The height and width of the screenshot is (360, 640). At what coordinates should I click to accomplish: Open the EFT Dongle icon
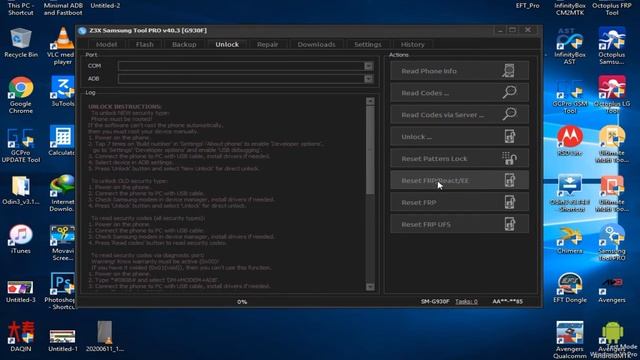pos(570,288)
